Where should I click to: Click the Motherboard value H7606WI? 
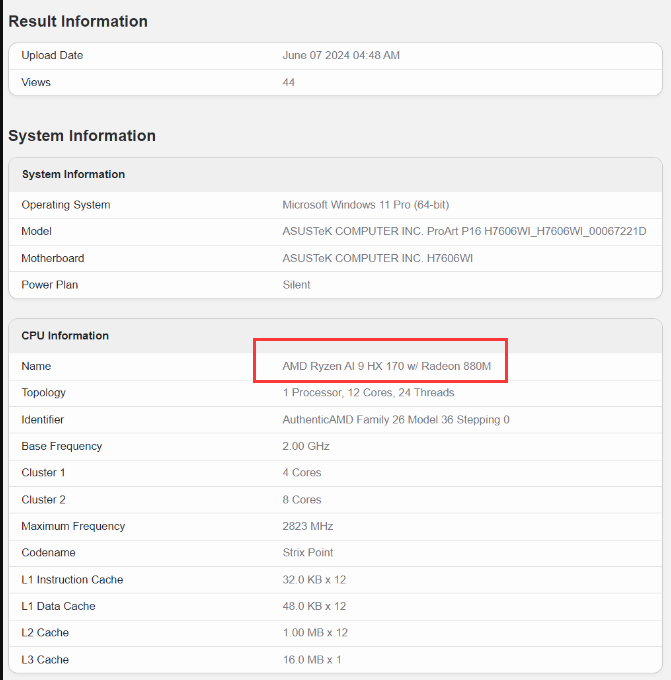pyautogui.click(x=378, y=258)
